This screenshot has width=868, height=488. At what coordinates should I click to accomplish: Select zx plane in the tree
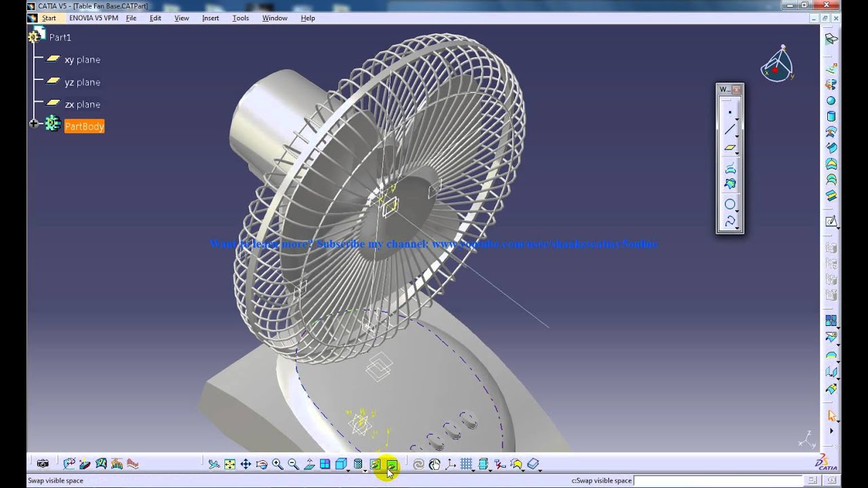pos(82,104)
